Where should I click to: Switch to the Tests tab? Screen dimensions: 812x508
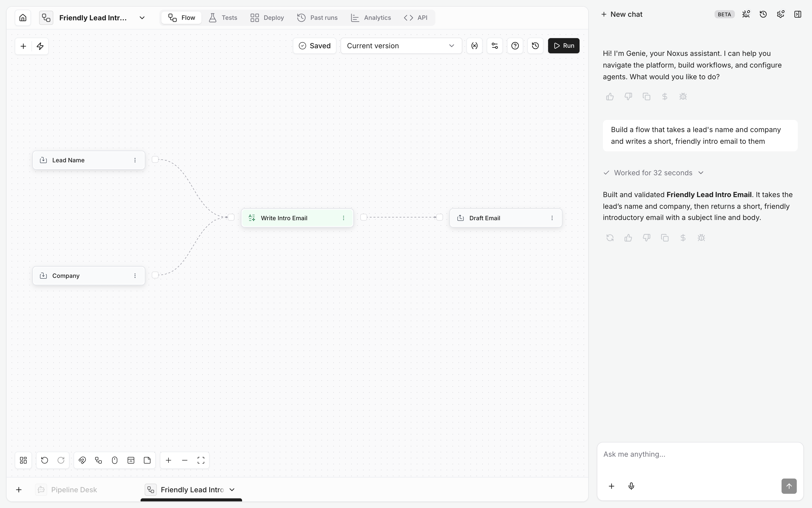pyautogui.click(x=223, y=18)
